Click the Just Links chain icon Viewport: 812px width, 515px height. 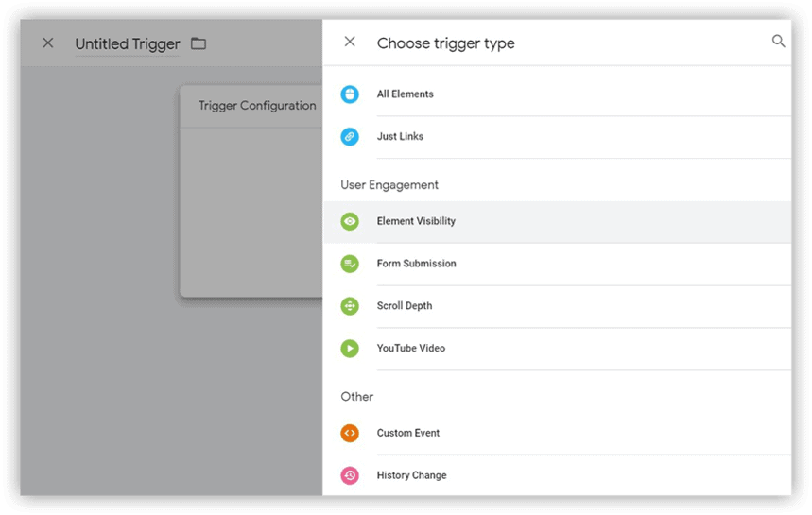[350, 137]
